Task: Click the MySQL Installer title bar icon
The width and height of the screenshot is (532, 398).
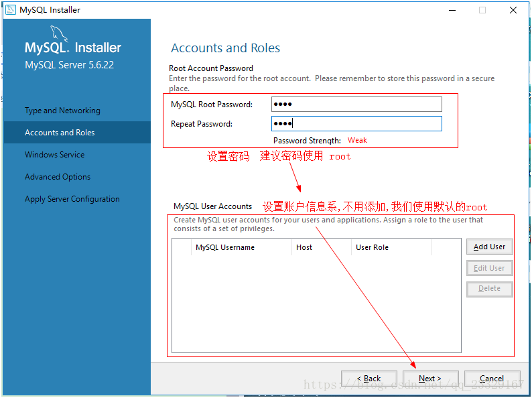Action: 11,9
